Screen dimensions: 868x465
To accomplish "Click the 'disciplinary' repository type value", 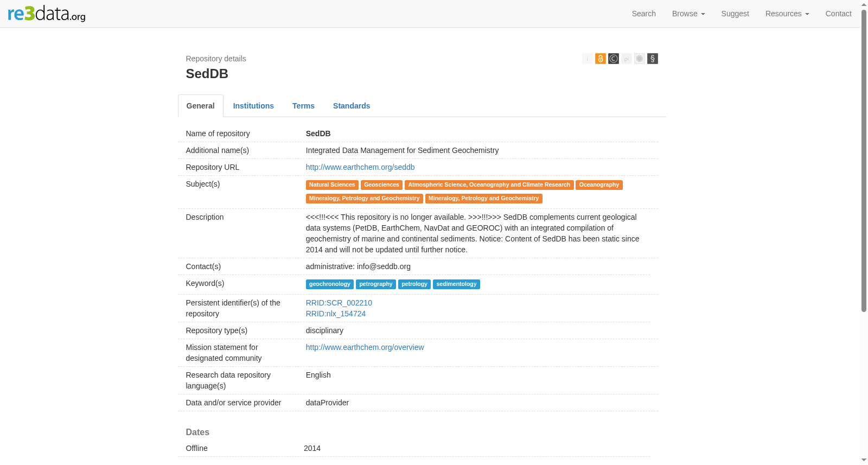I will coord(324,330).
